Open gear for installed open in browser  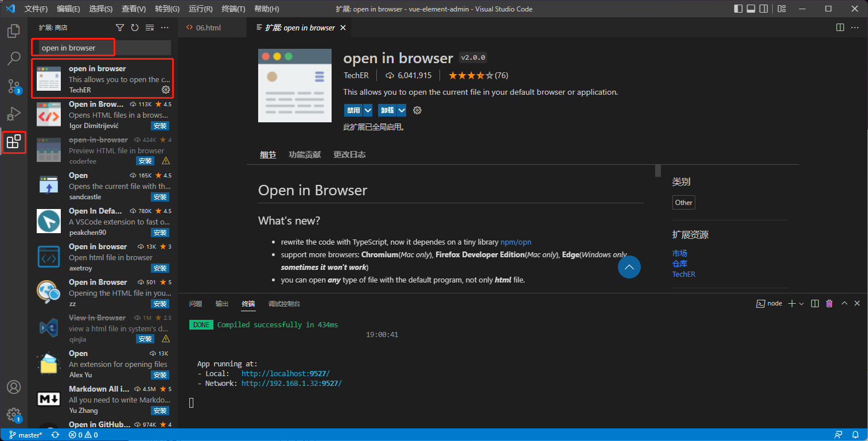[166, 90]
